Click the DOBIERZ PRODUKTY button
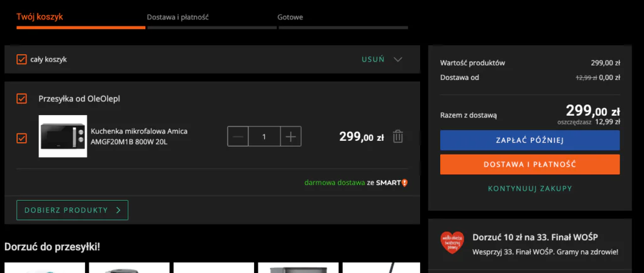Viewport: 644px width, 273px height. click(x=72, y=210)
